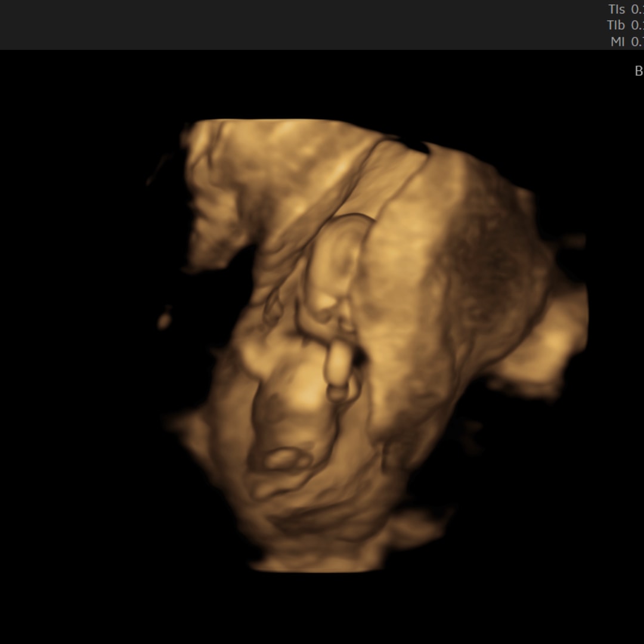This screenshot has width=644, height=644.
Task: Select the TIb thermal index label
Action: pos(616,25)
